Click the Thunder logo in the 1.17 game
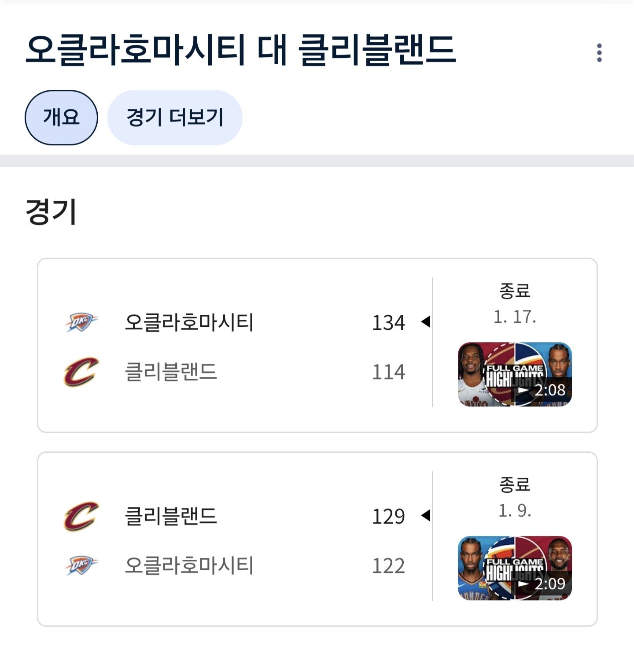The image size is (634, 672). 81,322
